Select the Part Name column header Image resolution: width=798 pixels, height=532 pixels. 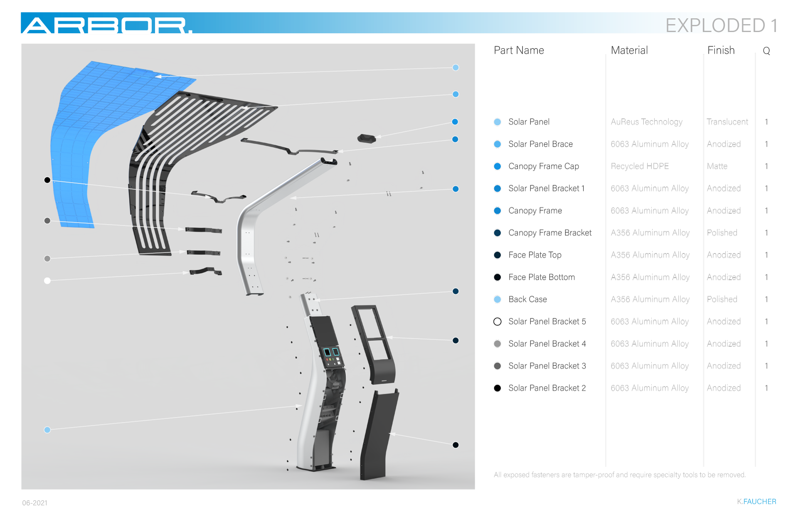[x=519, y=50]
